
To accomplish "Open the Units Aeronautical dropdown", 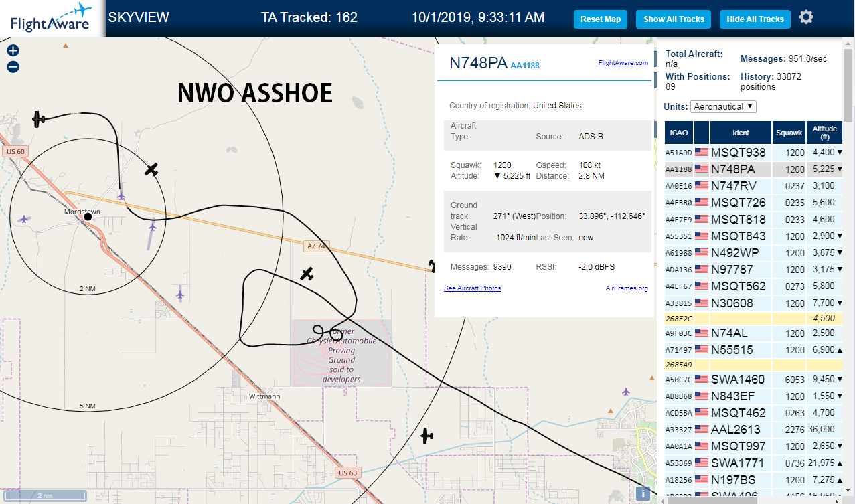I will 723,106.
